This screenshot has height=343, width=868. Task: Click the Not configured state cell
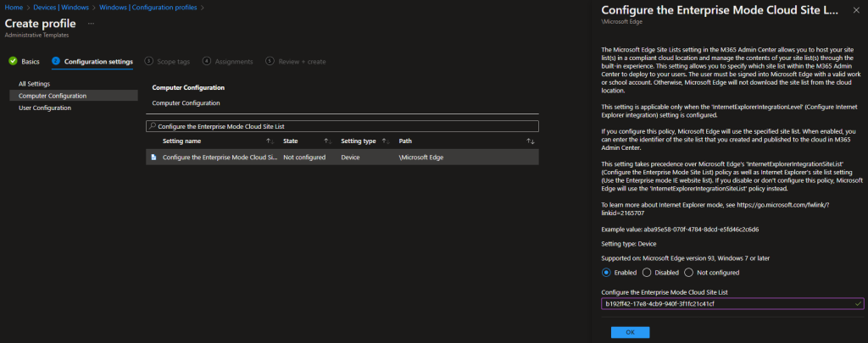coord(304,158)
